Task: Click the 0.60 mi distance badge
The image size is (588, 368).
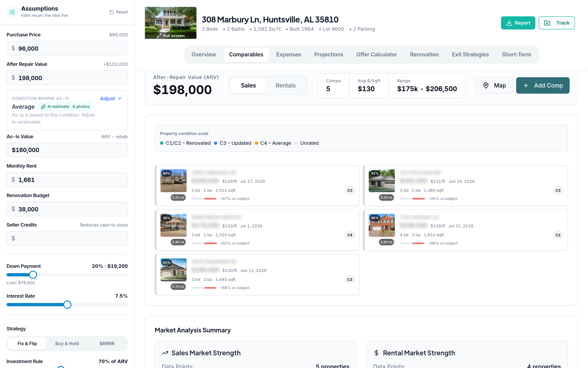Action: point(386,242)
